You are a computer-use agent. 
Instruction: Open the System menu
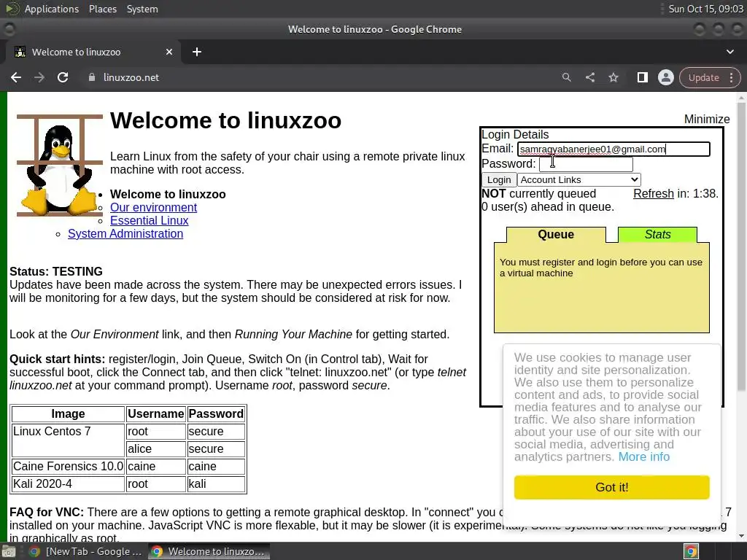142,9
